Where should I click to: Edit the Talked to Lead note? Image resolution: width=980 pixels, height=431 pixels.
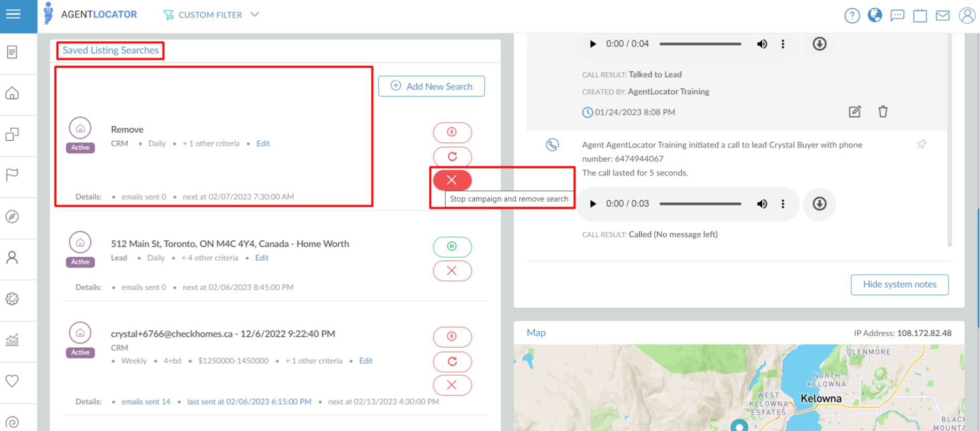pyautogui.click(x=854, y=112)
